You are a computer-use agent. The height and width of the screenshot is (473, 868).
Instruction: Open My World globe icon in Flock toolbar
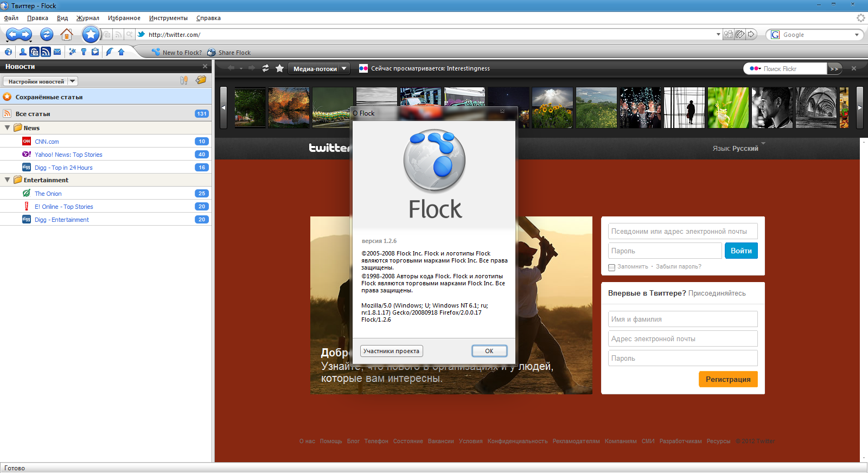[x=8, y=52]
